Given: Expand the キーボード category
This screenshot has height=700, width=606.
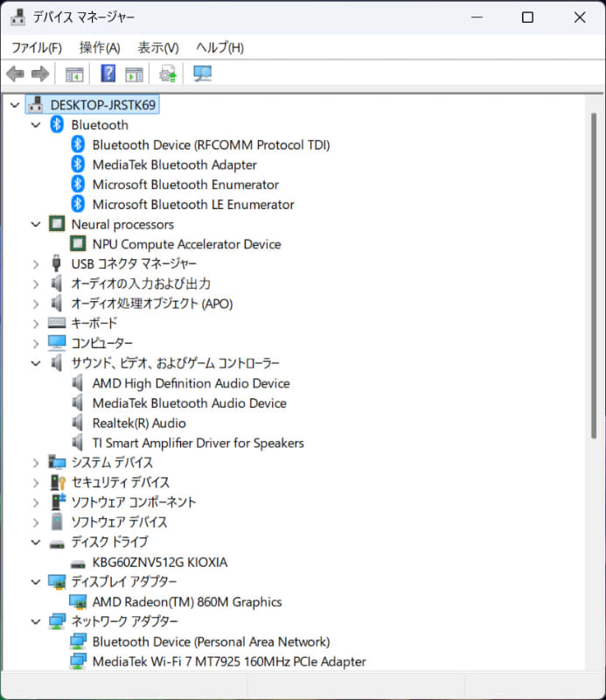Looking at the screenshot, I should [x=36, y=323].
